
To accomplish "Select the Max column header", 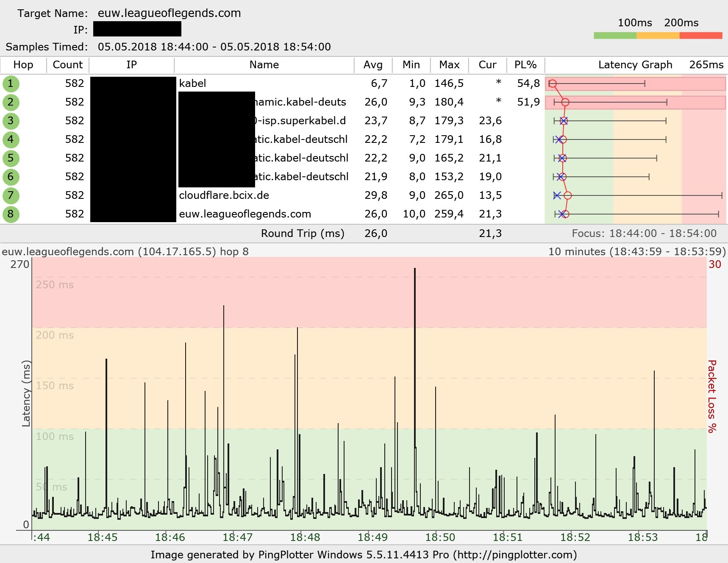I will click(449, 65).
